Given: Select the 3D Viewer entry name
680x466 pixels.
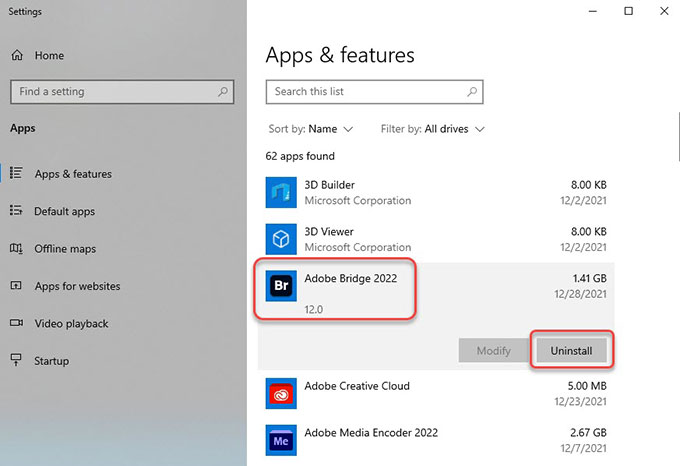Looking at the screenshot, I should (x=329, y=231).
